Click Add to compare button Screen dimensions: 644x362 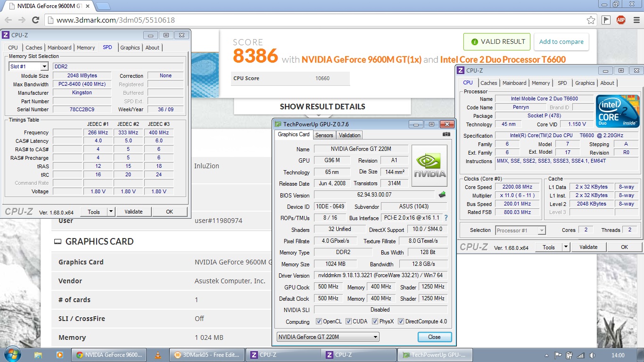pos(561,41)
